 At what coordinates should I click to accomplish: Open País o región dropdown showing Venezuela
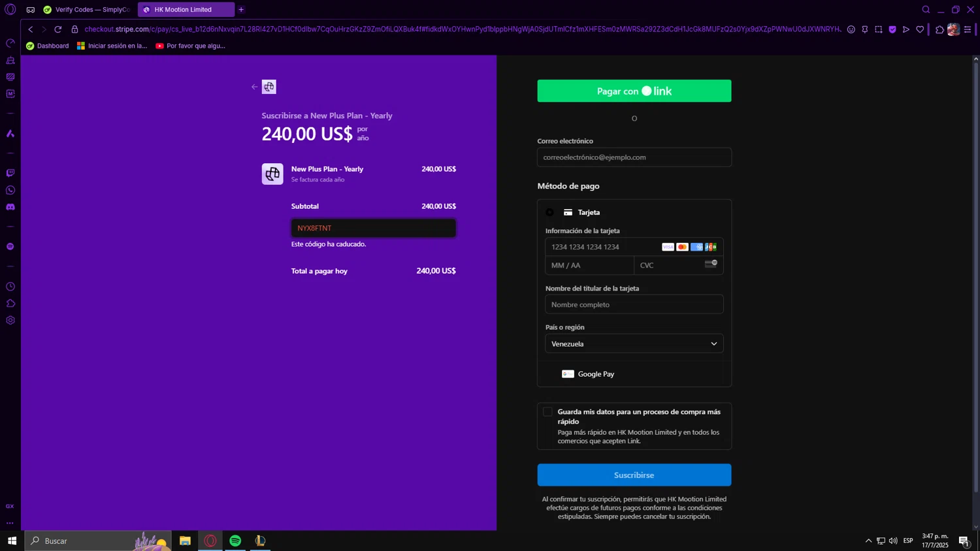(x=634, y=343)
